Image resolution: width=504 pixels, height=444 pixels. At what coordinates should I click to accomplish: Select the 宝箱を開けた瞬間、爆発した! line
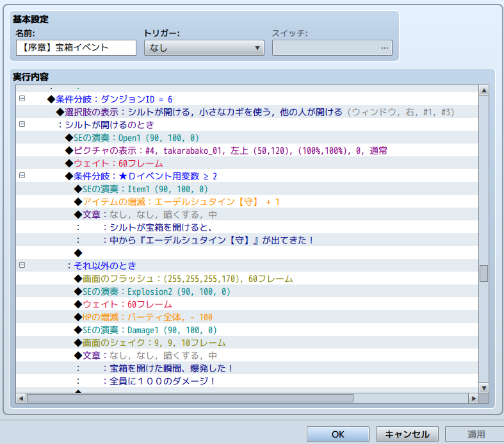[247, 368]
